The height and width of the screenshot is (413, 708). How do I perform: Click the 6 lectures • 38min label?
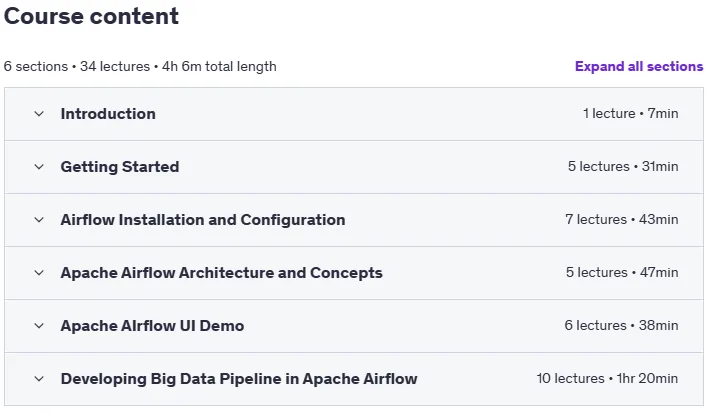coord(621,325)
